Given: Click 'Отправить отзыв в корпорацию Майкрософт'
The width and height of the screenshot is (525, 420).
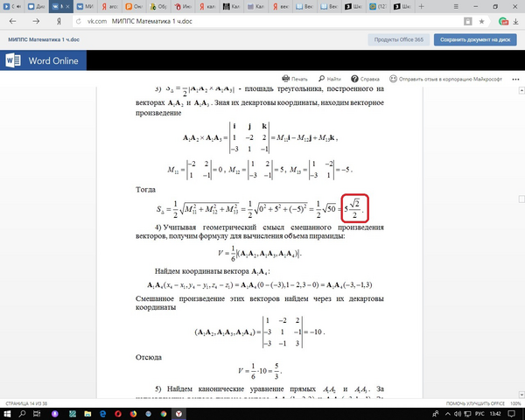Looking at the screenshot, I should [x=445, y=79].
